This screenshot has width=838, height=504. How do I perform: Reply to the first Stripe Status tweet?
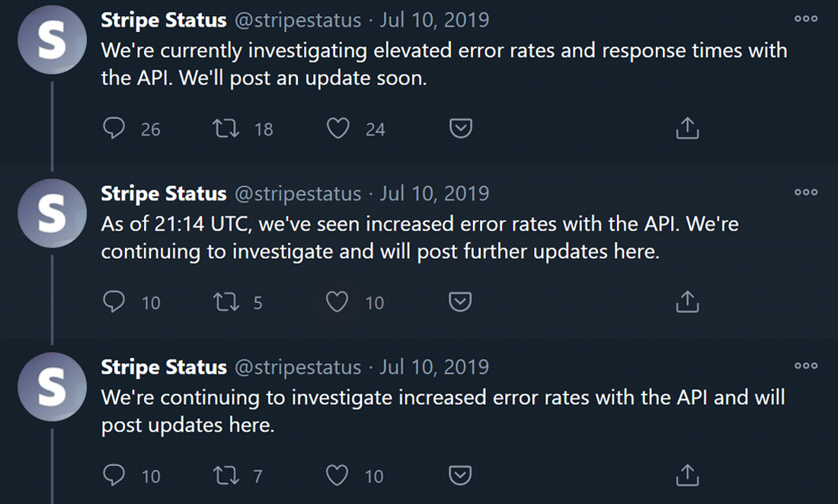pos(114,128)
